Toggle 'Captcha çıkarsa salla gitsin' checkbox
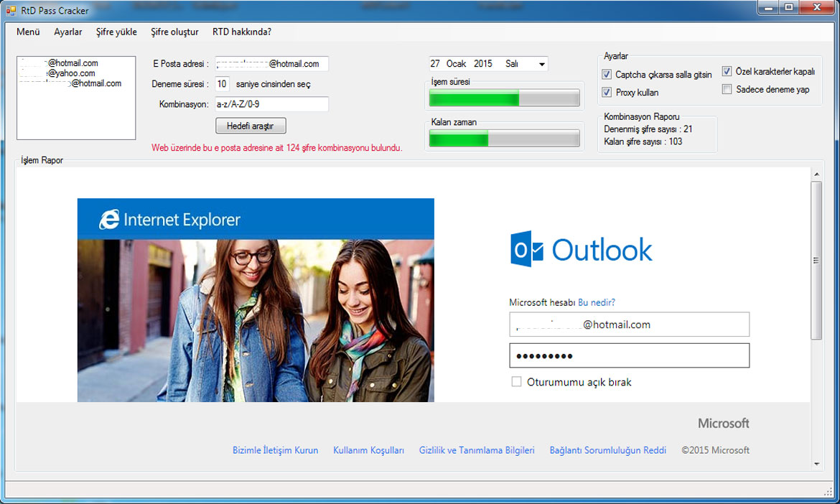The image size is (840, 504). point(607,75)
